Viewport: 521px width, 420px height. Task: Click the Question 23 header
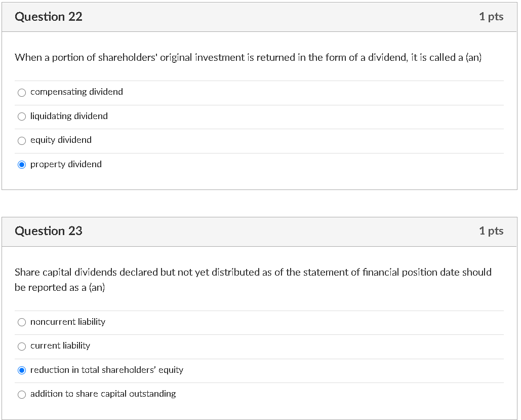click(x=49, y=231)
